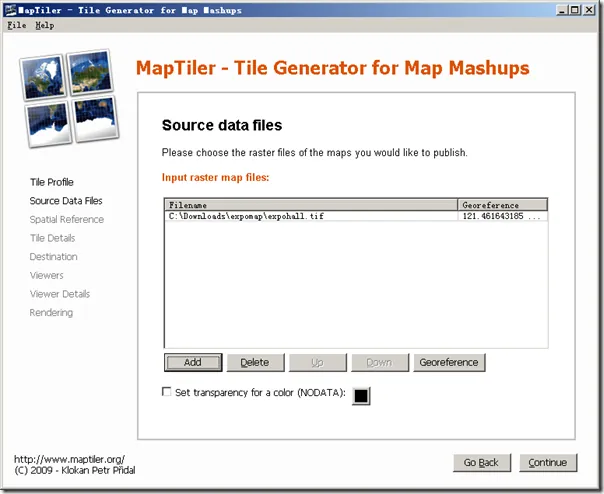Select the expohall.tif file row
The height and width of the screenshot is (494, 604).
click(x=356, y=216)
